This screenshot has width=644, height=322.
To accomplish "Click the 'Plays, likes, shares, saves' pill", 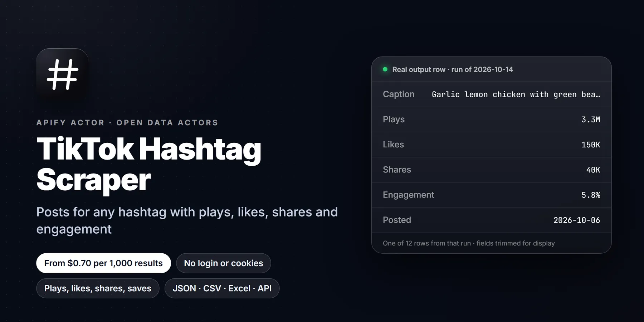I will [x=98, y=288].
